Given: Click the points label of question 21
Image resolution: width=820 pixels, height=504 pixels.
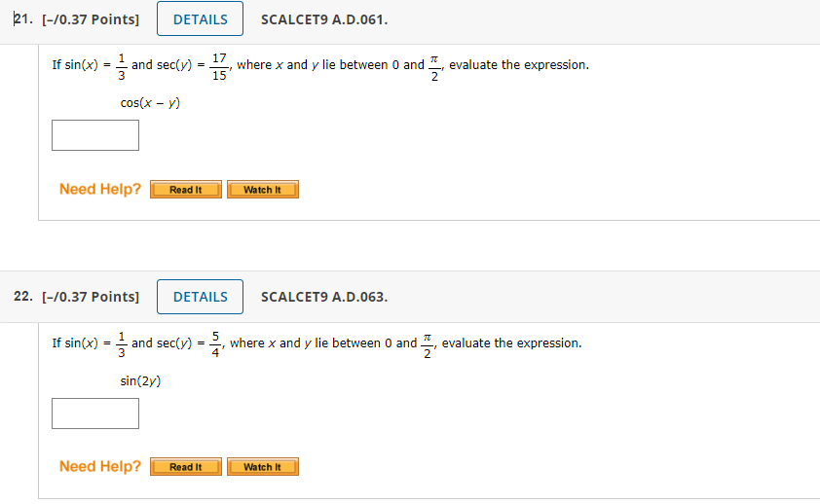Looking at the screenshot, I should tap(91, 19).
